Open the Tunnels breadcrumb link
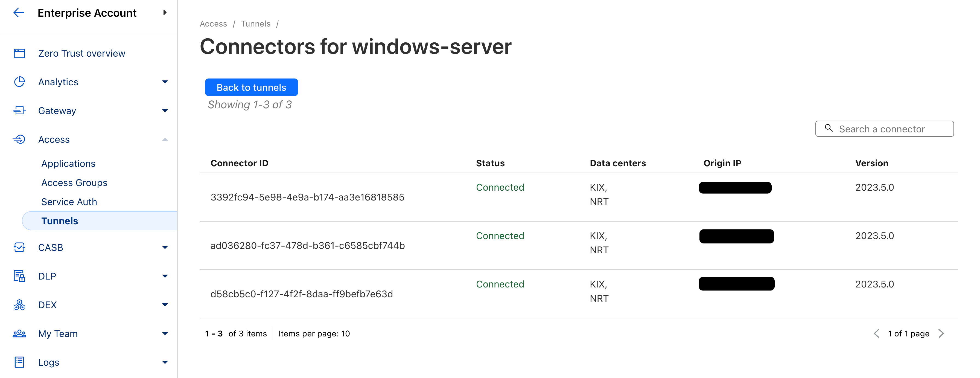 [255, 24]
